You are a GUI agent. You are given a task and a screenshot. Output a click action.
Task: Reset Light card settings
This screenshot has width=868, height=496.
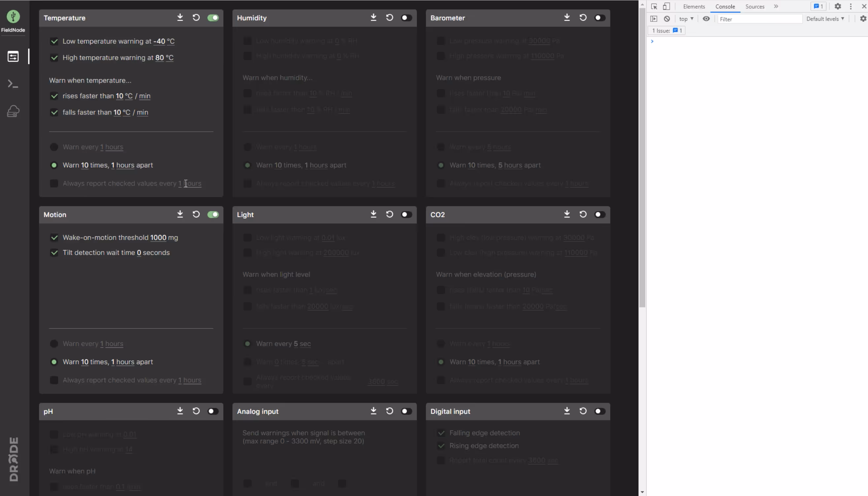[x=390, y=214]
